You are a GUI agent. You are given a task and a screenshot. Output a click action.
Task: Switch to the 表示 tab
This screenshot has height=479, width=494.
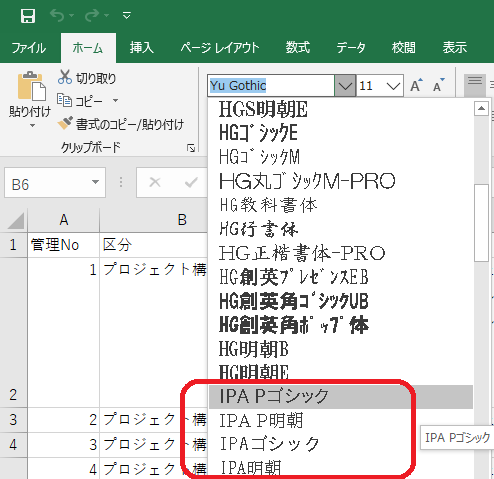[455, 48]
